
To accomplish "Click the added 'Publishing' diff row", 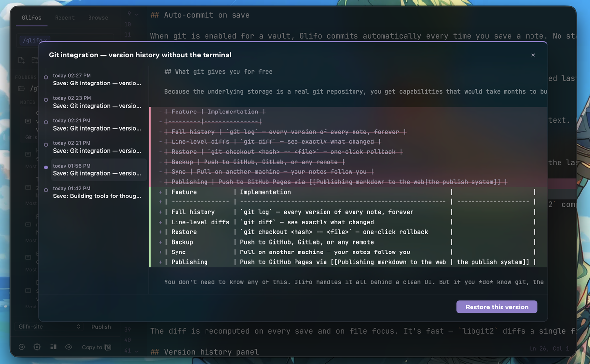I will [x=348, y=262].
